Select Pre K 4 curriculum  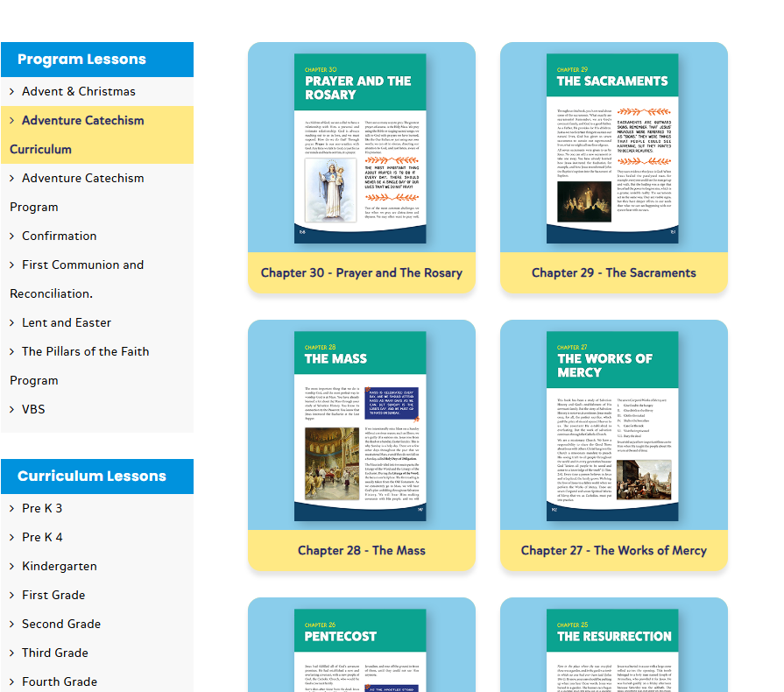(x=42, y=537)
